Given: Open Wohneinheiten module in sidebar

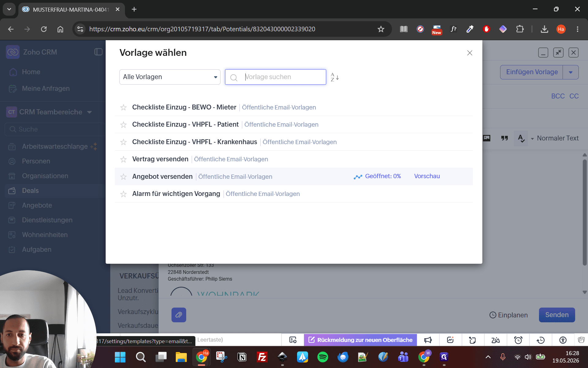Looking at the screenshot, I should 45,235.
